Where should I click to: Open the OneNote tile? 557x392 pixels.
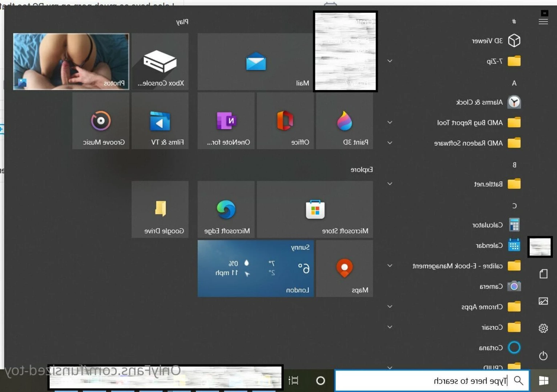tap(226, 121)
